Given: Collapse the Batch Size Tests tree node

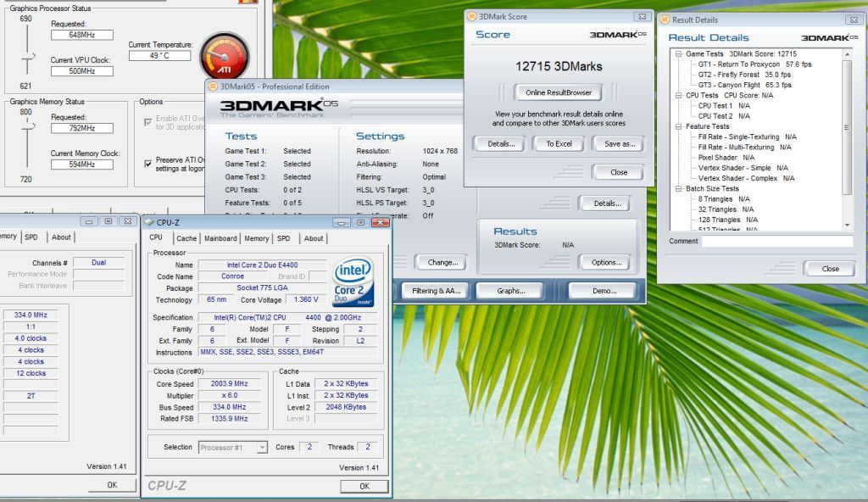Looking at the screenshot, I should [678, 188].
